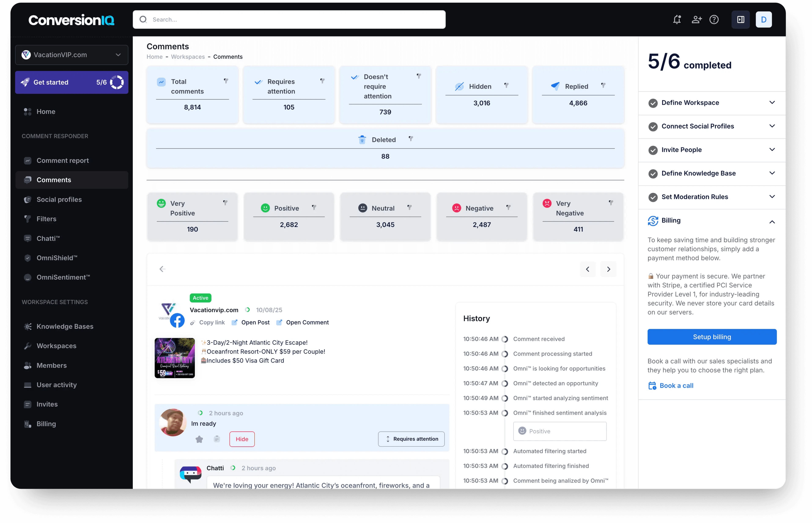Open the Atlantic City post thumbnail
The height and width of the screenshot is (523, 812).
(174, 358)
